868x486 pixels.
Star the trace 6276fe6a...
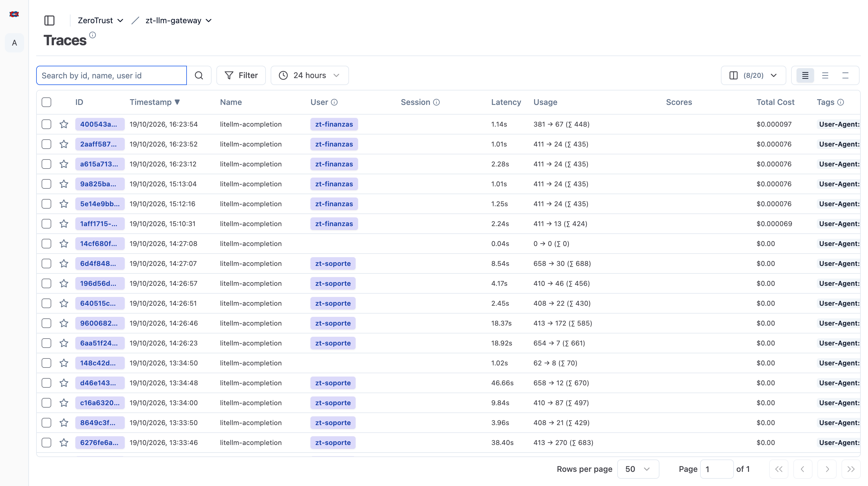tap(64, 443)
